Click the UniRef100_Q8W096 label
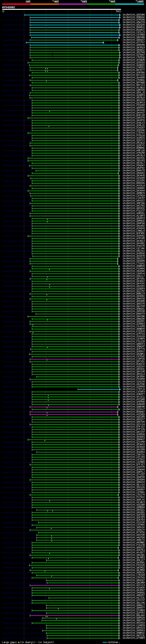This screenshot has height=644, width=146. pos(134,407)
